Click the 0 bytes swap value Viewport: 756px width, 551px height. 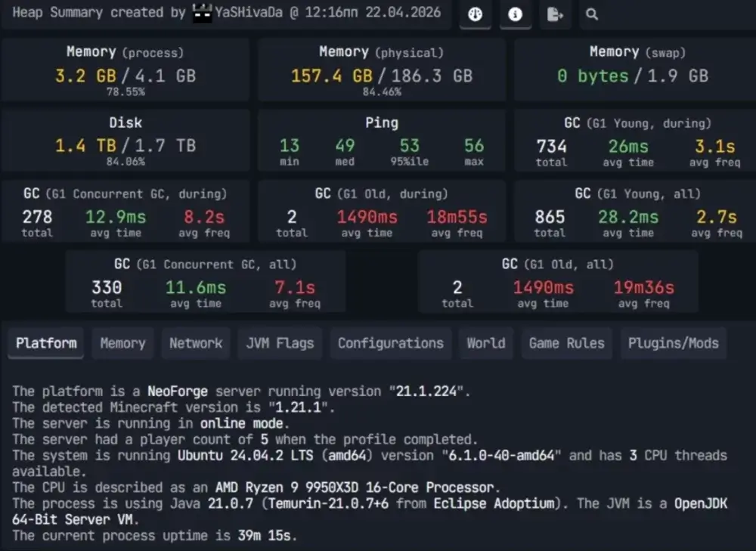click(593, 76)
